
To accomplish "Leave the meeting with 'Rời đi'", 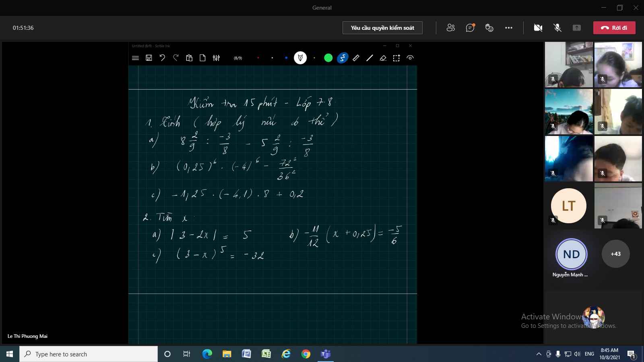I will [x=614, y=28].
